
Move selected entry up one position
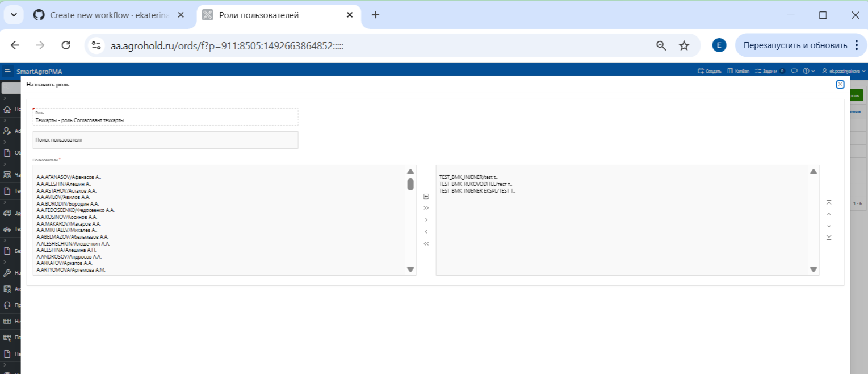point(829,214)
